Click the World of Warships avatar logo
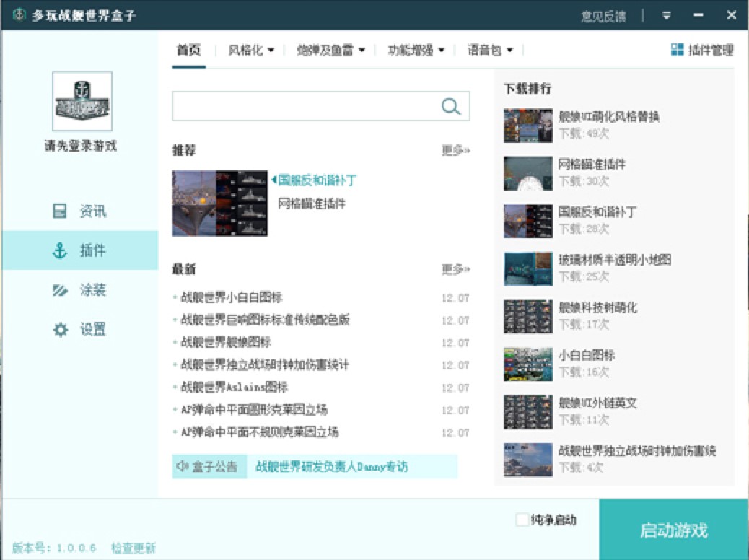This screenshot has width=749, height=560. (82, 101)
